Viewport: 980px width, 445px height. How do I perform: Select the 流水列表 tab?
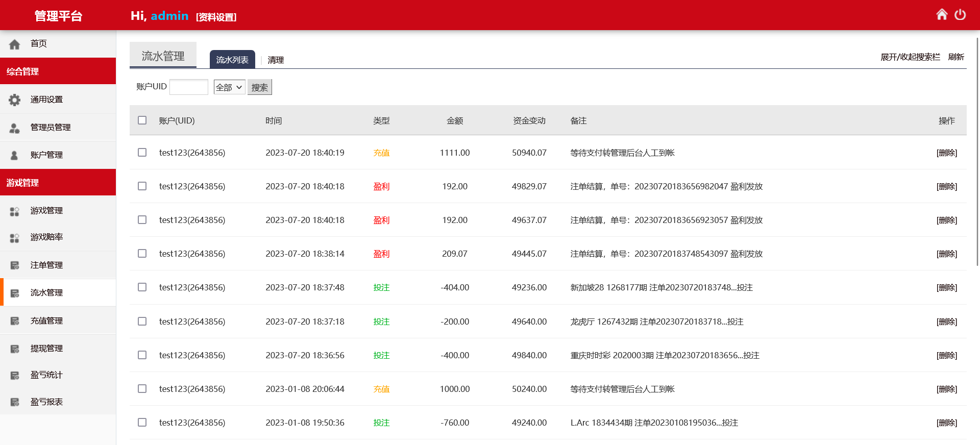click(x=232, y=60)
